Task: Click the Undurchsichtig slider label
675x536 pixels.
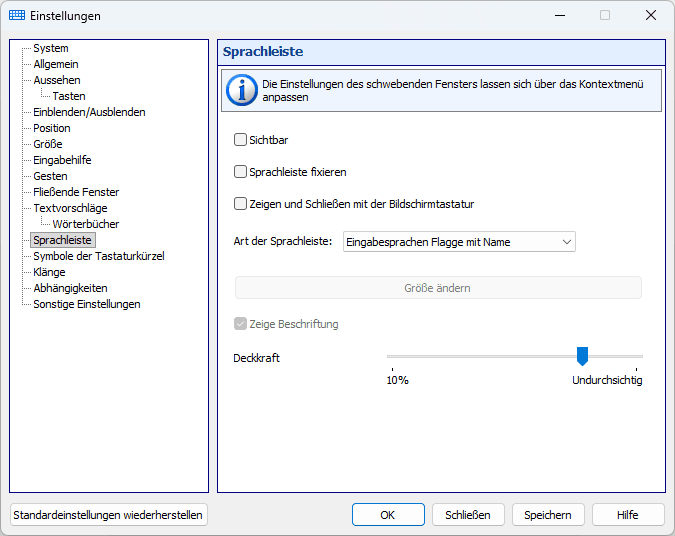Action: point(607,380)
